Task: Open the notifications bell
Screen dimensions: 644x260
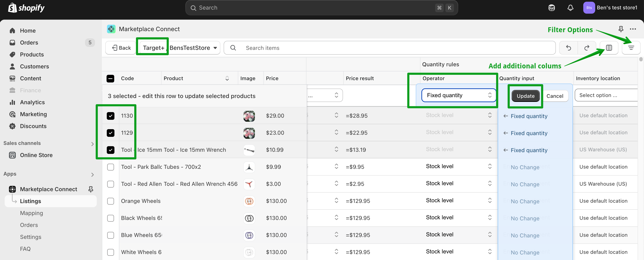Action: (x=570, y=8)
